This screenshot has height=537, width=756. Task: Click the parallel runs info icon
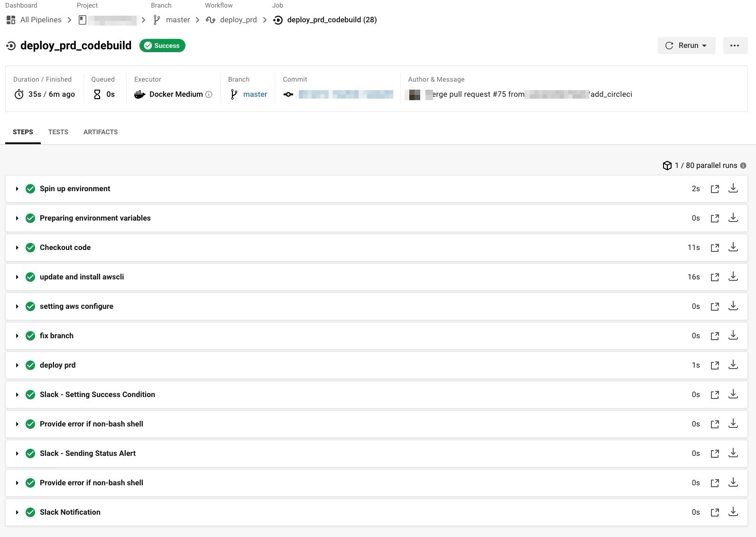(x=743, y=166)
